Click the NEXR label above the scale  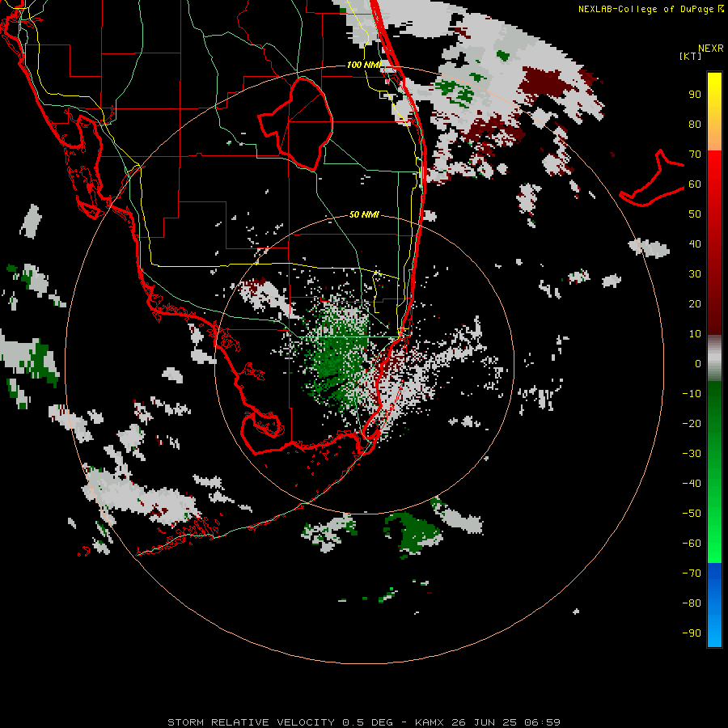coord(711,49)
